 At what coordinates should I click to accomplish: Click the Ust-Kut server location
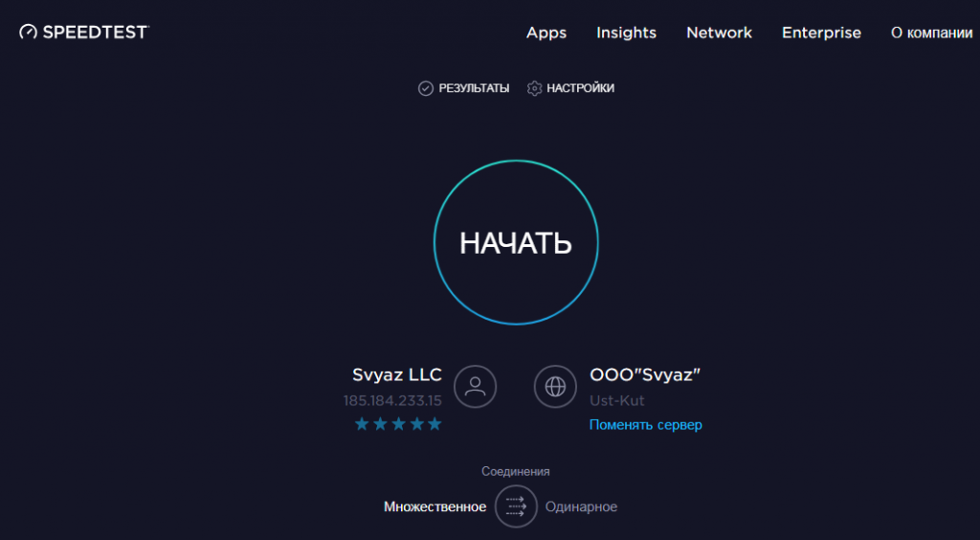pyautogui.click(x=617, y=400)
